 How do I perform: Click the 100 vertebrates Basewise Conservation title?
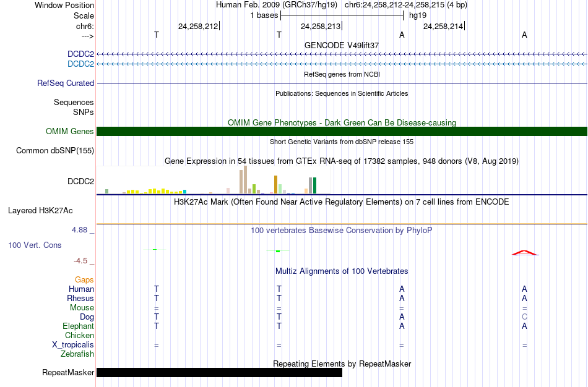point(342,231)
